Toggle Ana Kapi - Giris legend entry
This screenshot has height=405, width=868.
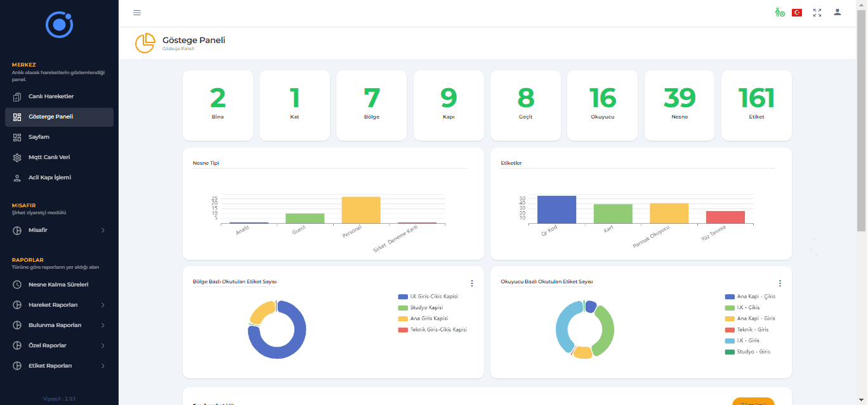coord(750,319)
